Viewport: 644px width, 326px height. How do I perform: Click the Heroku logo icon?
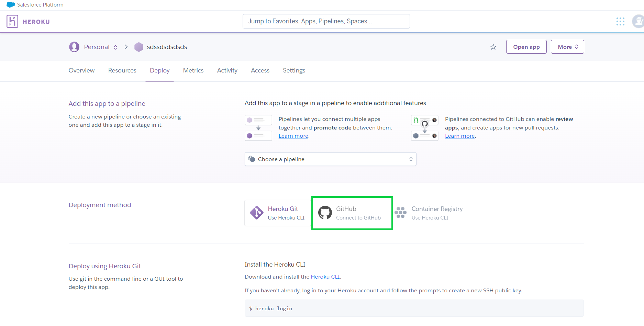tap(12, 21)
